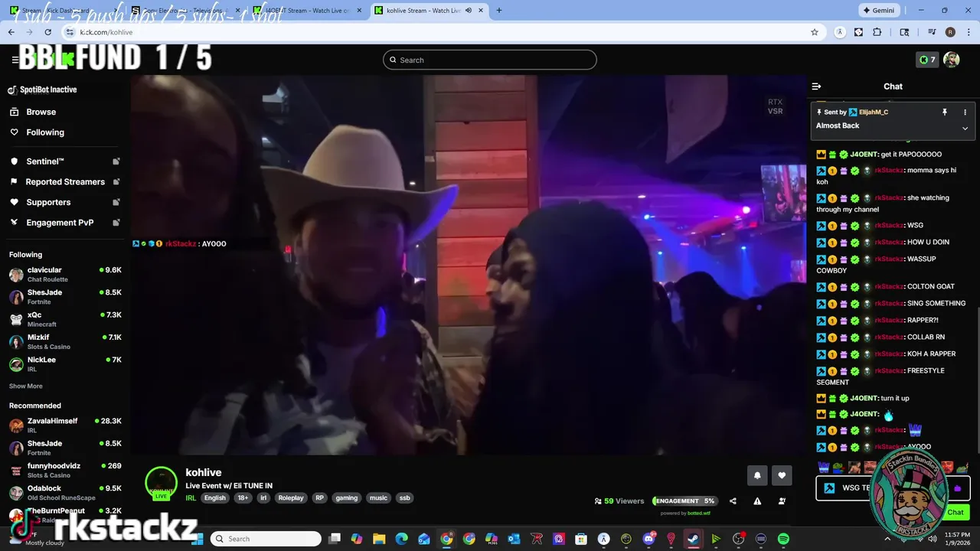The image size is (980, 551).
Task: Open Reported Streamers in the sidebar
Action: [x=64, y=182]
